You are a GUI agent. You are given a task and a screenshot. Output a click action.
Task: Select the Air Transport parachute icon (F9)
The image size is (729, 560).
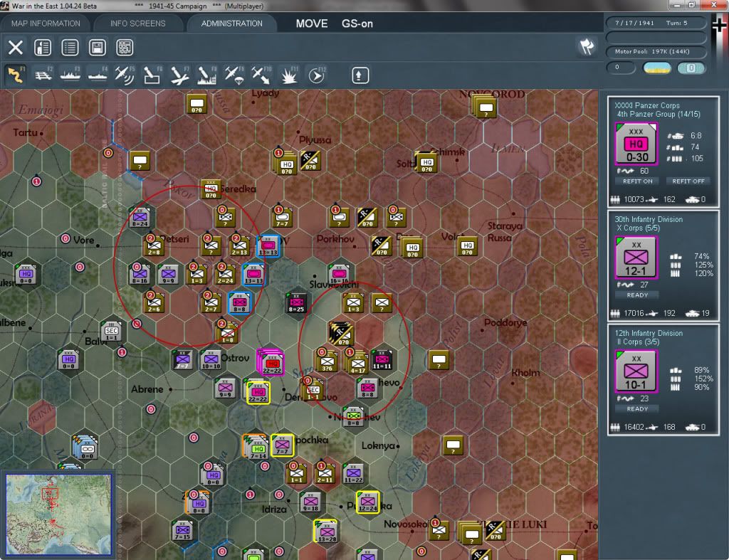pyautogui.click(x=234, y=75)
